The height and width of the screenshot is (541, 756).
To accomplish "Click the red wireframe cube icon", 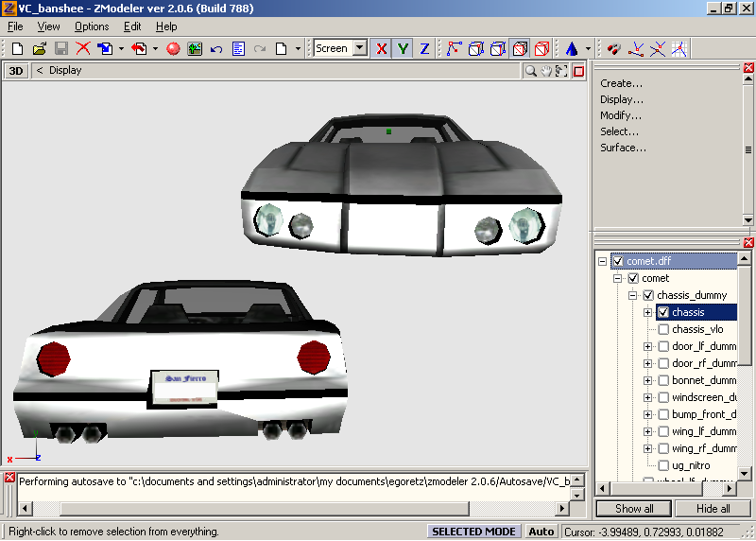I will (541, 49).
